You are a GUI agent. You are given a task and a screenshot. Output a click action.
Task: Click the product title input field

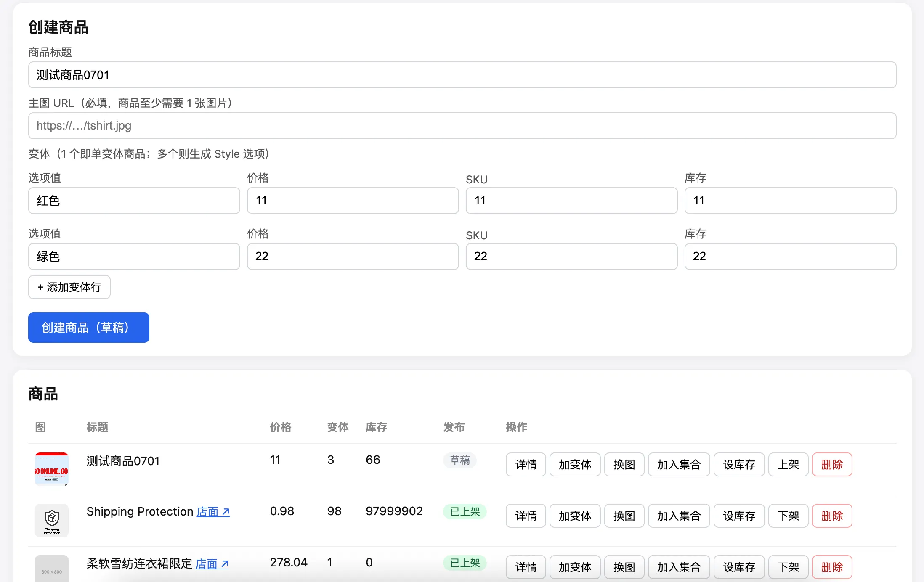(462, 75)
